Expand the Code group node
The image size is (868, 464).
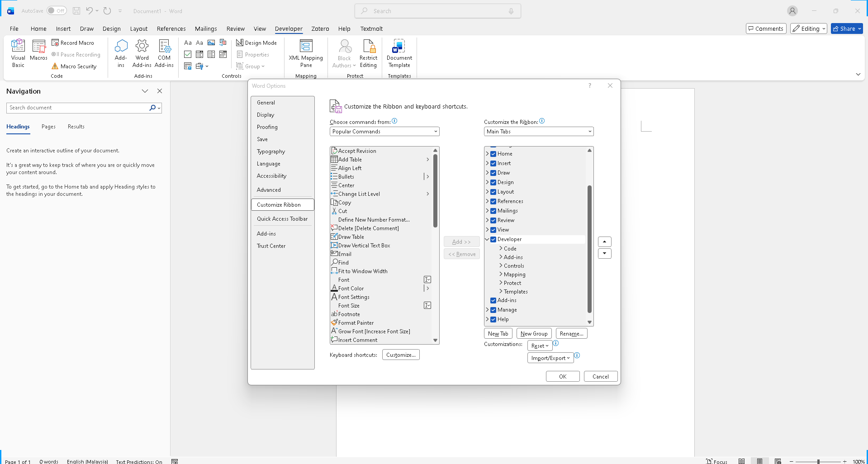501,248
